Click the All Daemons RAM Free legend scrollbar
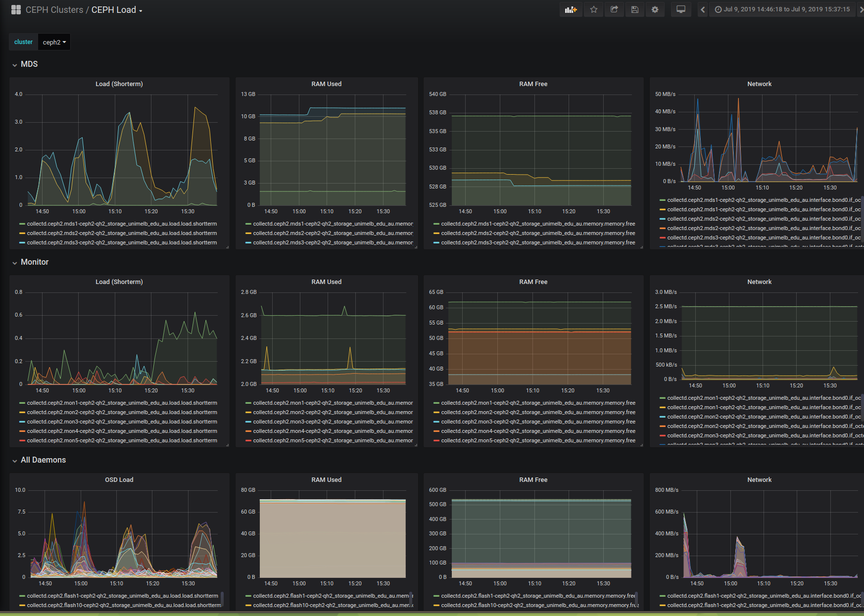This screenshot has width=864, height=616. 636,599
